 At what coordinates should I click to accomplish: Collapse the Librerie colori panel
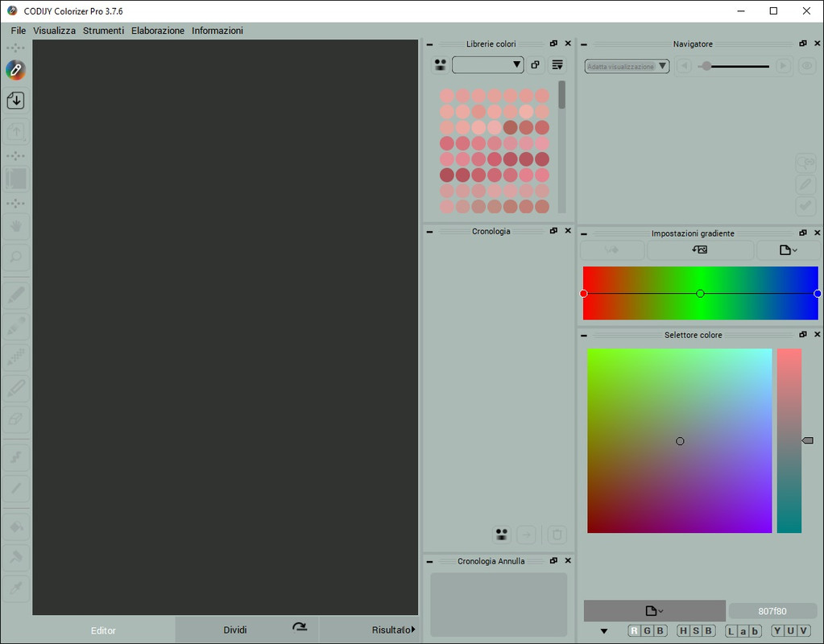(x=429, y=44)
